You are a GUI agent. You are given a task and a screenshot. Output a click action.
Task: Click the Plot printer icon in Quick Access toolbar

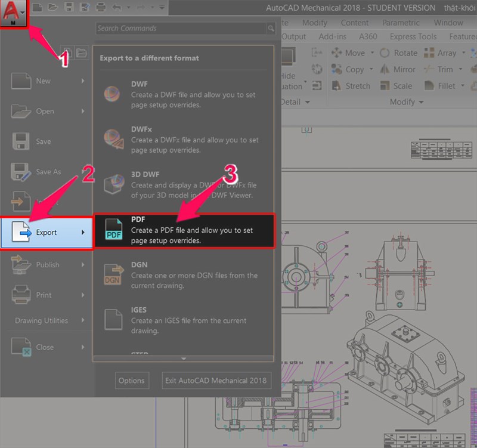click(101, 7)
